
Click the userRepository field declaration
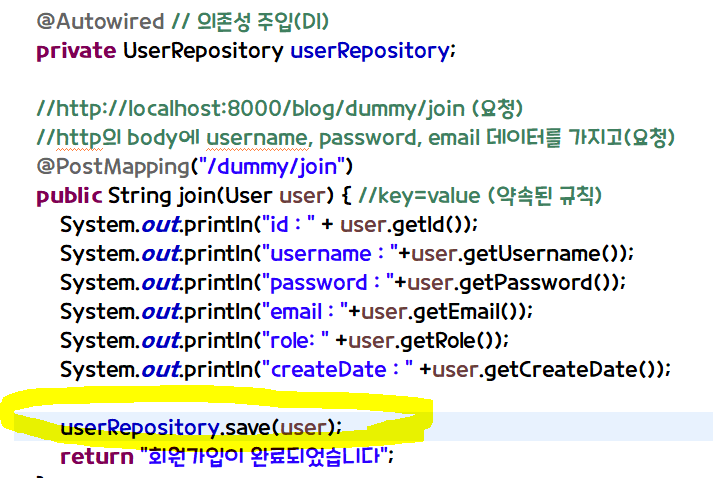coord(372,51)
